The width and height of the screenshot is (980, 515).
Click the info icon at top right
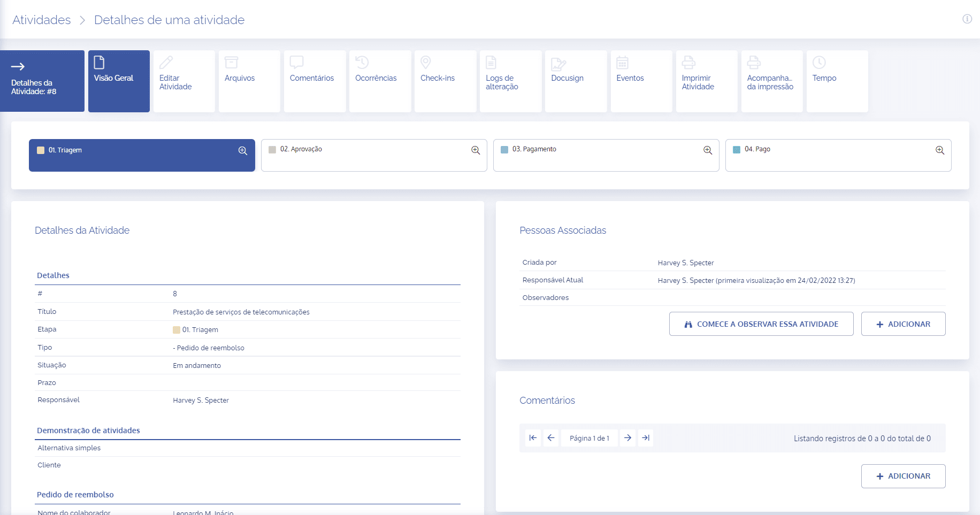[x=967, y=19]
